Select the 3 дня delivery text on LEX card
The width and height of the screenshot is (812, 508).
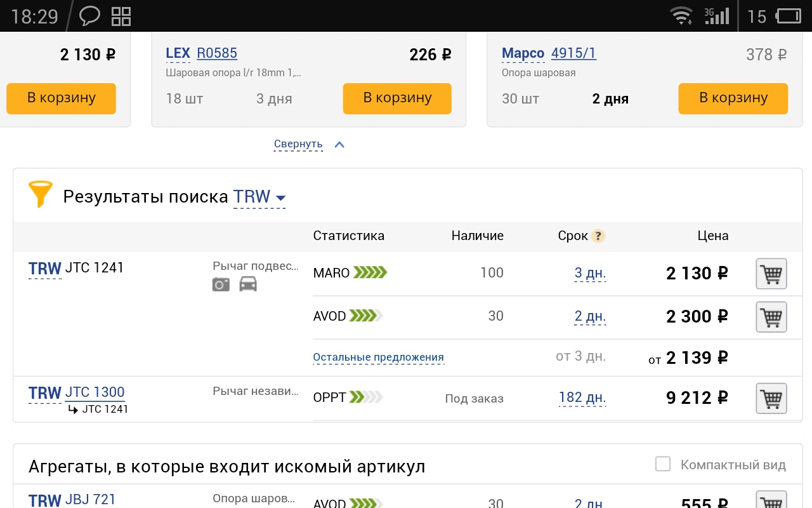pos(274,98)
